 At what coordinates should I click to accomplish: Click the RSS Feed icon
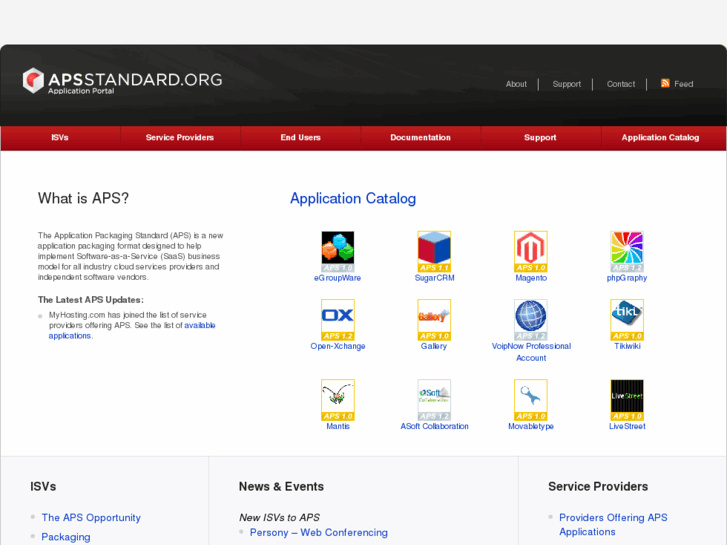tap(665, 84)
